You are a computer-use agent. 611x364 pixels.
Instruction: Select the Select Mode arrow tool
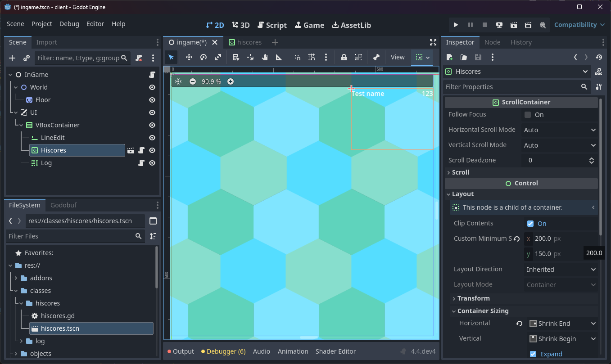coord(171,57)
